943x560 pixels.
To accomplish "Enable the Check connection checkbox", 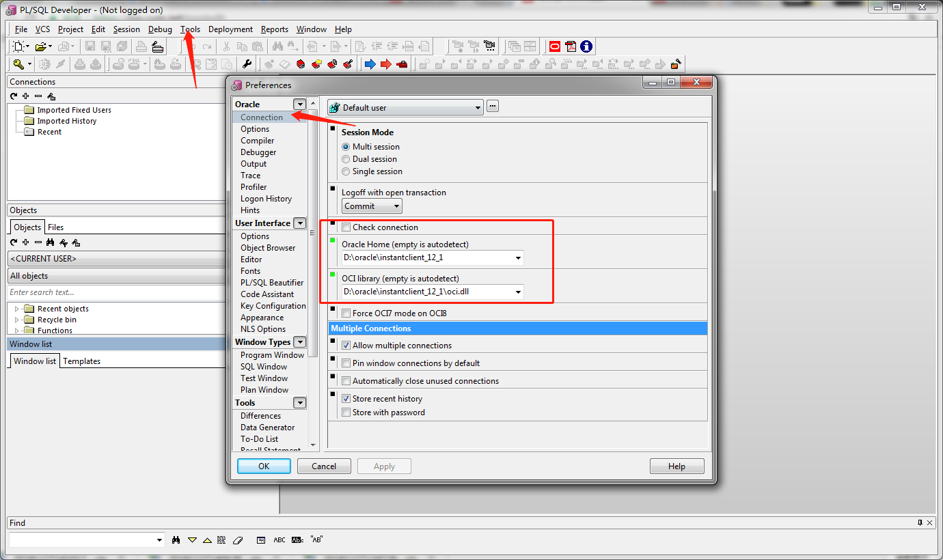I will 346,227.
